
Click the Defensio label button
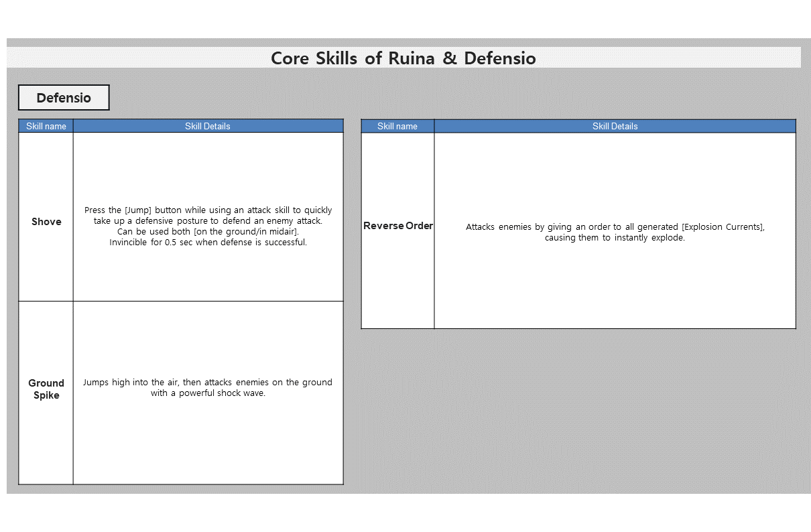64,98
